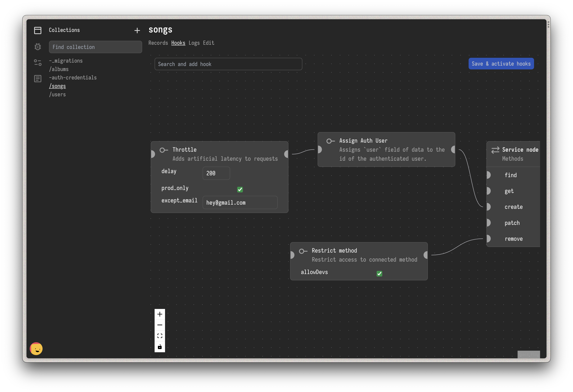
Task: Toggle the canvas lock control
Action: [x=160, y=347]
